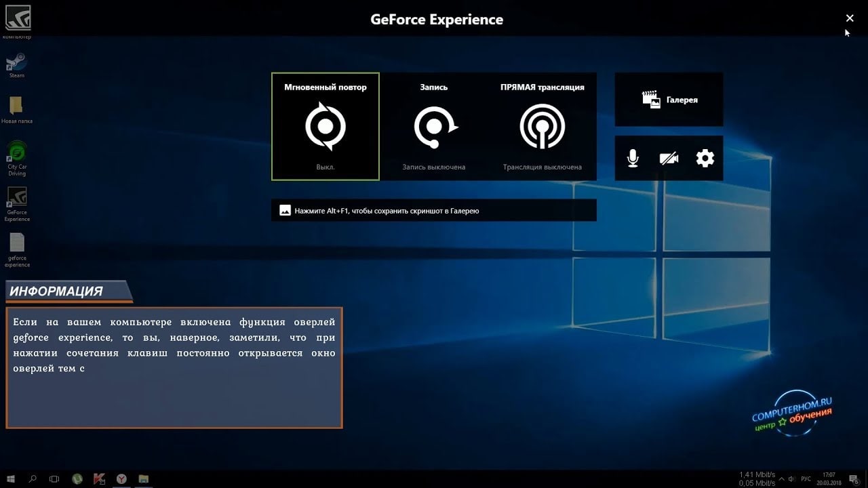Open the Kaspersky taskbar icon
This screenshot has width=868, height=488.
pyautogui.click(x=99, y=479)
